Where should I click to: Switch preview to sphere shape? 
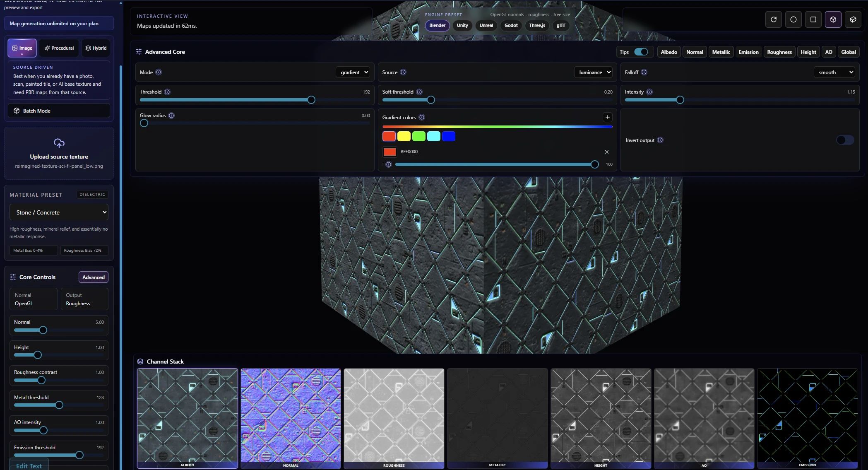[793, 19]
